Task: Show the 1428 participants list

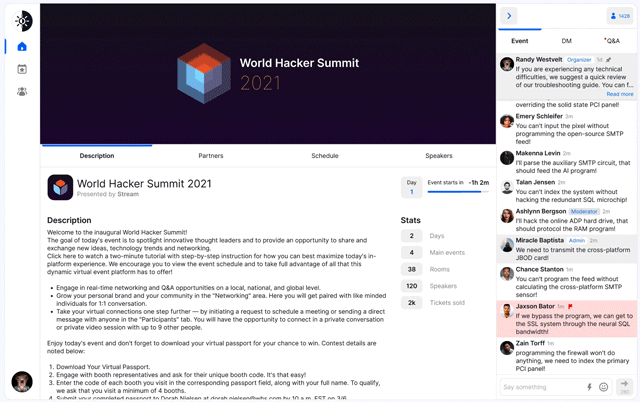Action: coord(620,16)
